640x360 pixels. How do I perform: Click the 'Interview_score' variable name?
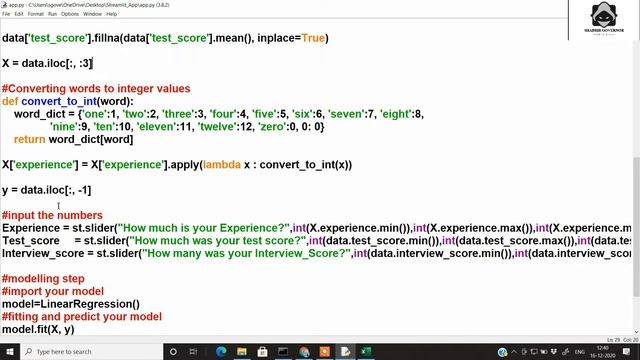(x=43, y=253)
